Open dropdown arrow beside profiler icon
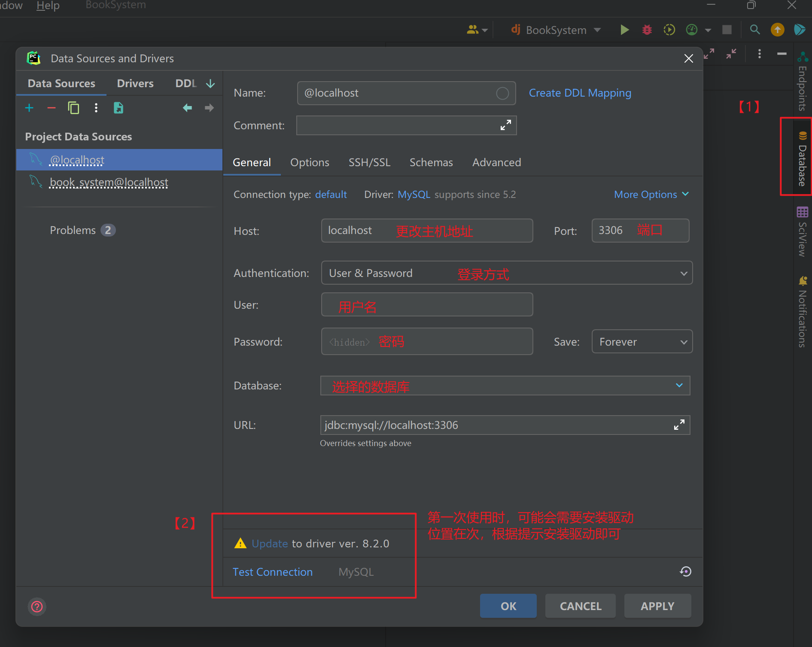 (708, 30)
